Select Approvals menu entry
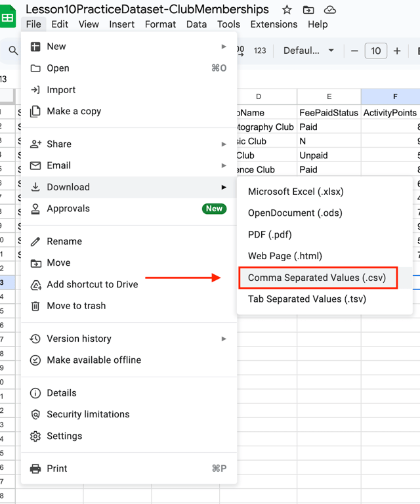420x504 pixels. 129,209
